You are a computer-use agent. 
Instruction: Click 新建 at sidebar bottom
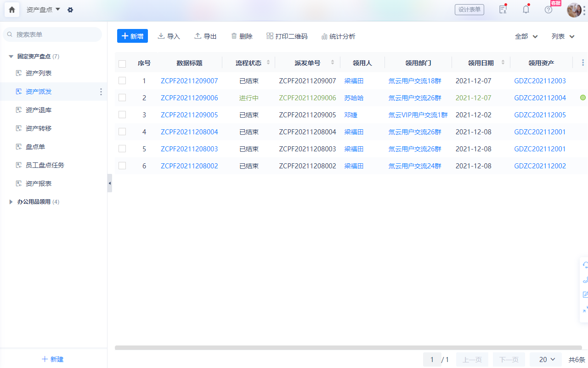point(53,359)
